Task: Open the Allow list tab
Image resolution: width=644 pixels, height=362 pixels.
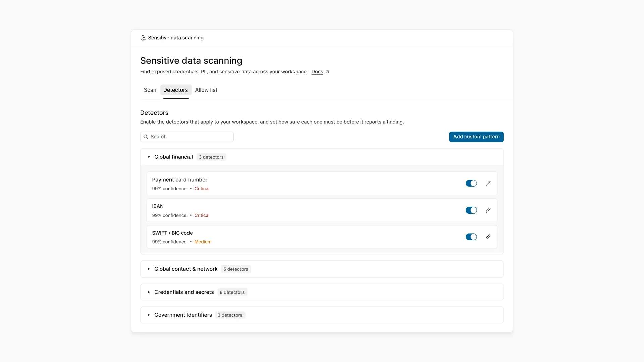Action: pos(206,90)
